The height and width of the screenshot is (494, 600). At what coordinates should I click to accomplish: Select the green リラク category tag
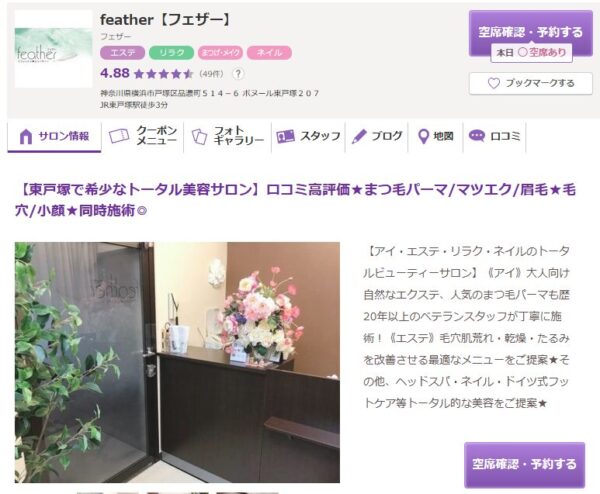pos(171,53)
